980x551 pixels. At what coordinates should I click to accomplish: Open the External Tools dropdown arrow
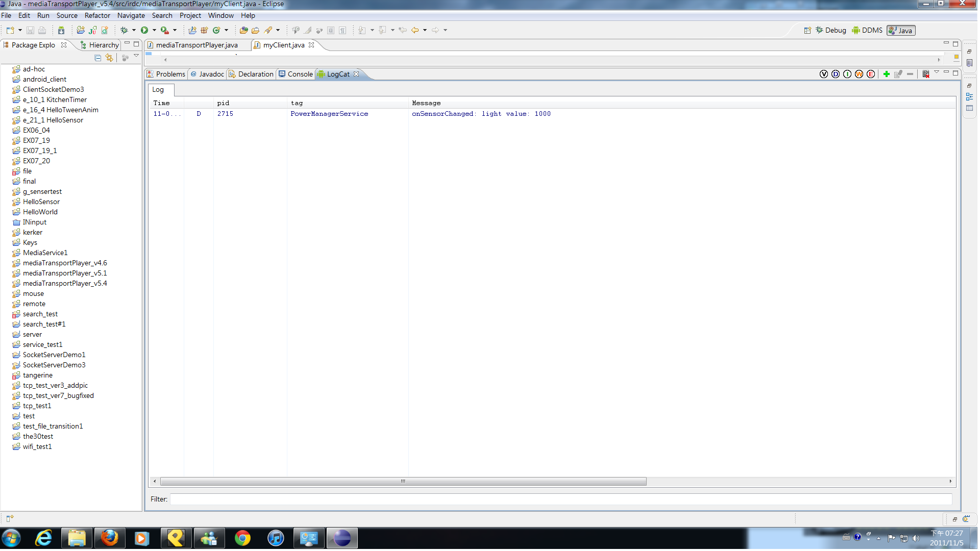175,31
